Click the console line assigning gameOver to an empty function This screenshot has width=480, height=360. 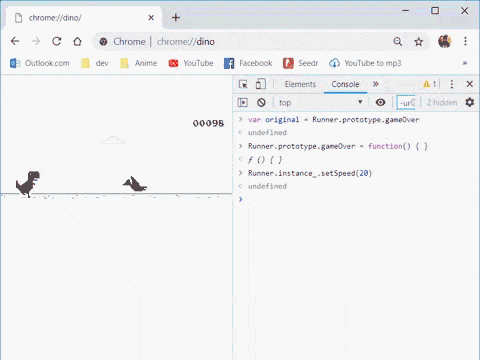[x=338, y=146]
